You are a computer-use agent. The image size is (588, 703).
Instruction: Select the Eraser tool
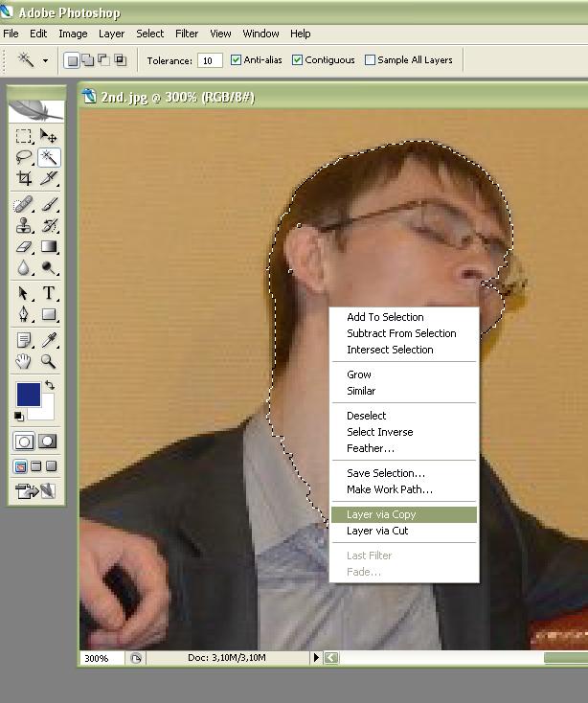[24, 246]
